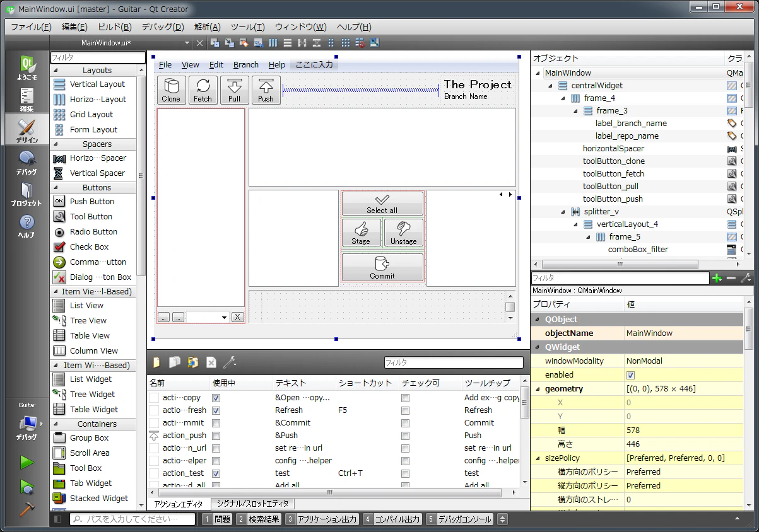Click the Fetch tool button on the form

click(203, 90)
